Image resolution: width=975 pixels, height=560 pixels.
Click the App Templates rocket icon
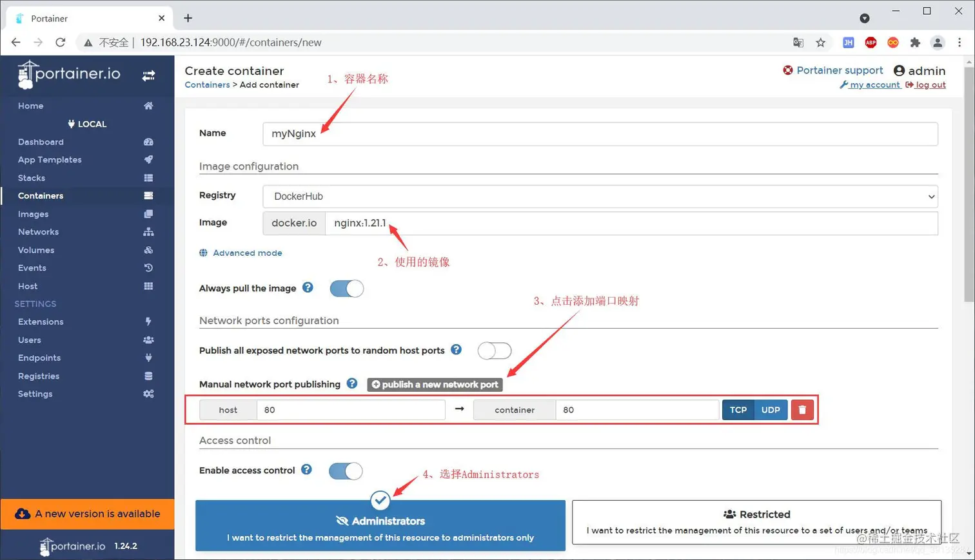tap(148, 159)
